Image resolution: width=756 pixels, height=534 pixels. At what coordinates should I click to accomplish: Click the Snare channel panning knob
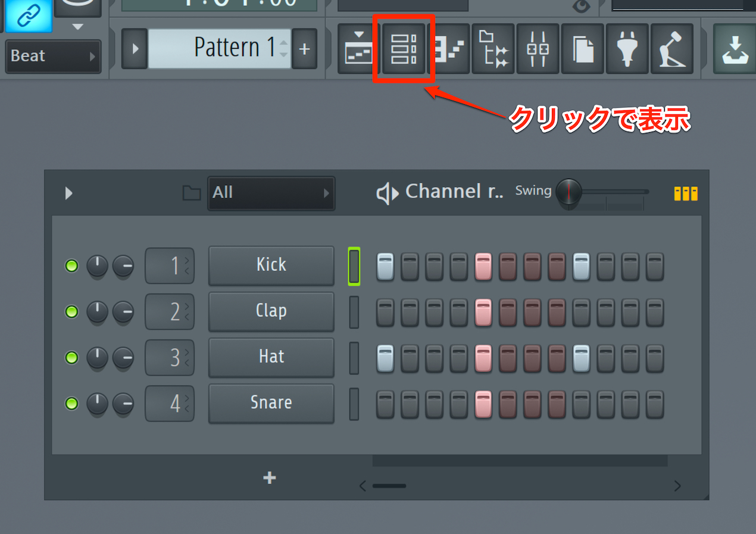tap(97, 404)
